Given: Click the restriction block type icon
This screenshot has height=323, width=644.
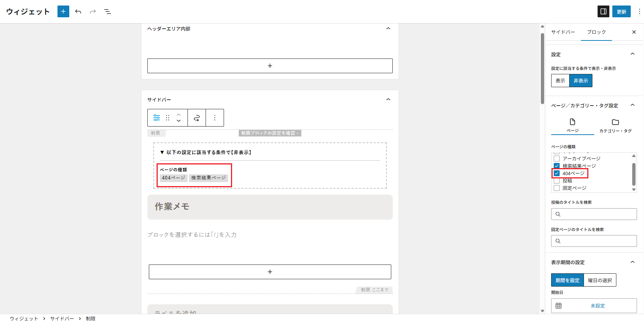Looking at the screenshot, I should (x=157, y=118).
